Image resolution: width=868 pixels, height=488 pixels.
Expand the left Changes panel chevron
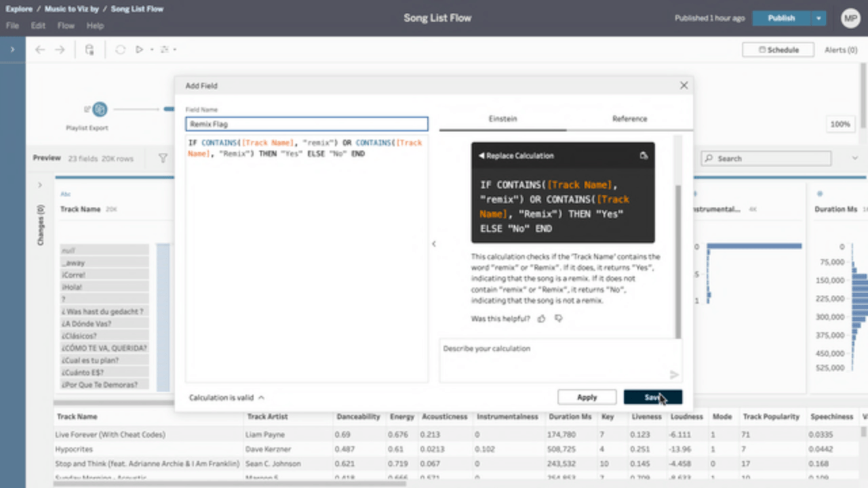40,184
